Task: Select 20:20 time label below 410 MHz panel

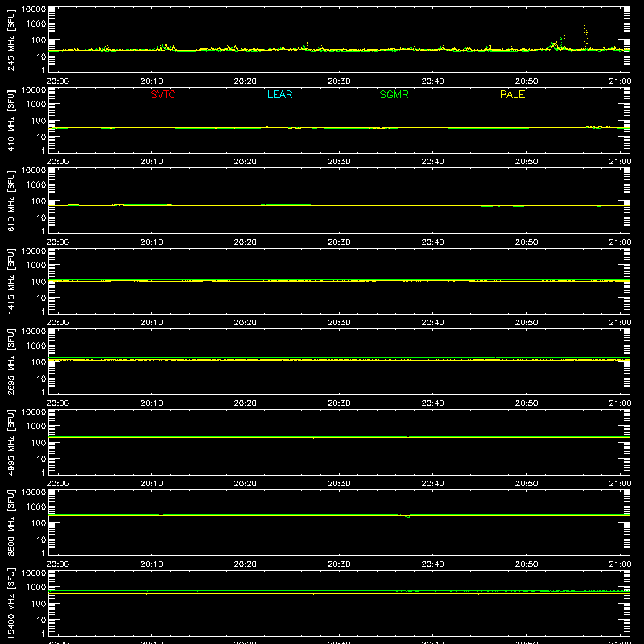Action: [x=246, y=162]
